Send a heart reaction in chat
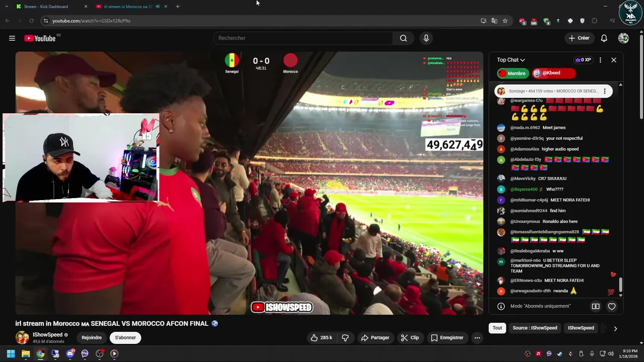 click(x=612, y=306)
